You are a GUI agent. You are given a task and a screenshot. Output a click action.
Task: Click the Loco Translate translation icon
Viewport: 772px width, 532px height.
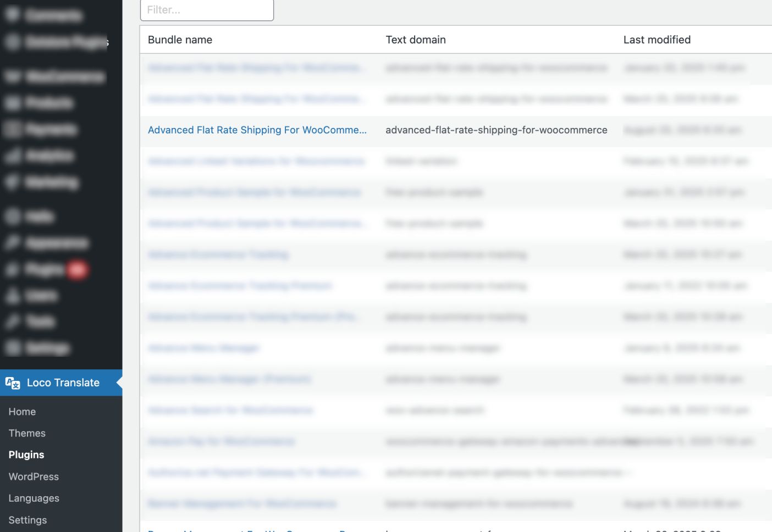point(13,383)
